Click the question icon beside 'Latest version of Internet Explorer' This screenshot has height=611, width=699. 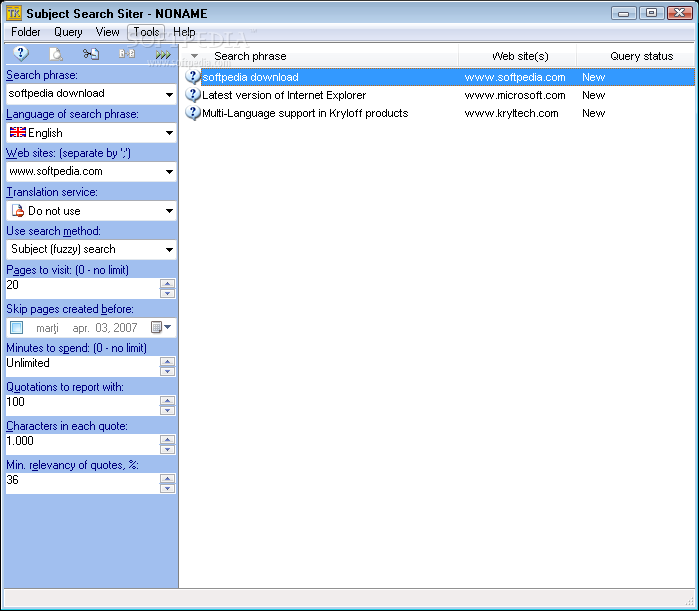(x=193, y=95)
